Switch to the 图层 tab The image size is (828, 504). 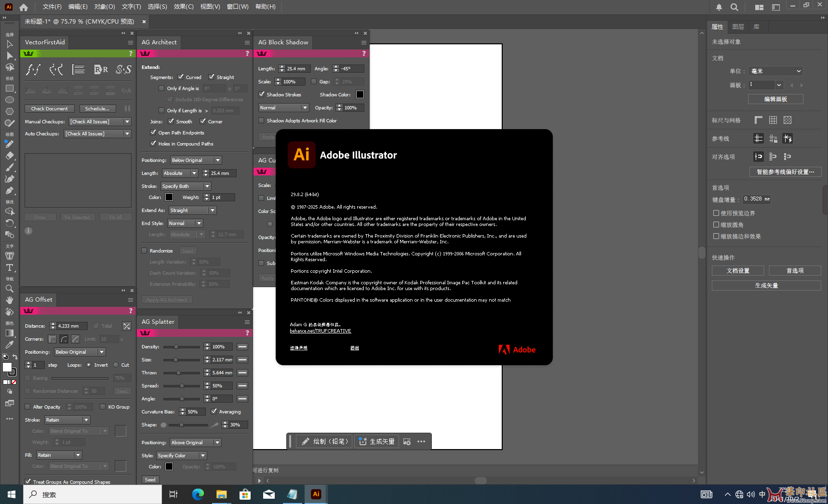coord(737,27)
